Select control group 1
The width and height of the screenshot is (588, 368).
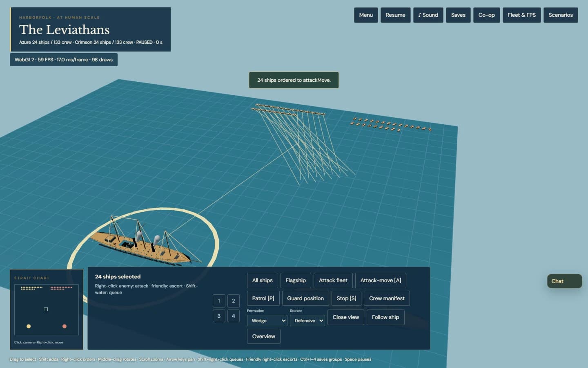(x=219, y=301)
